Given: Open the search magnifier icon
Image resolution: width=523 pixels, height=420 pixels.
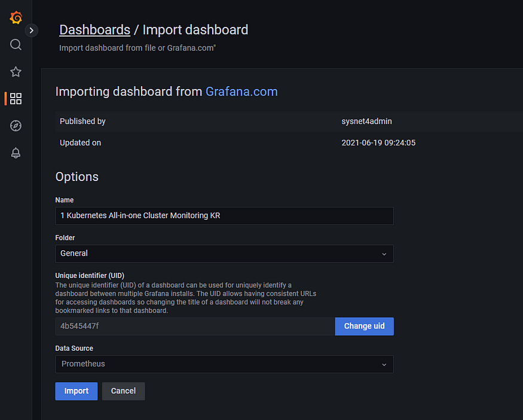Looking at the screenshot, I should point(16,44).
